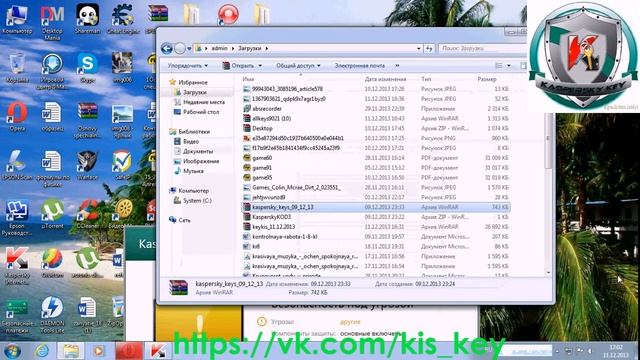Open the Computer desktop icon
Image resolution: width=640 pixels, height=360 pixels.
pyautogui.click(x=17, y=18)
